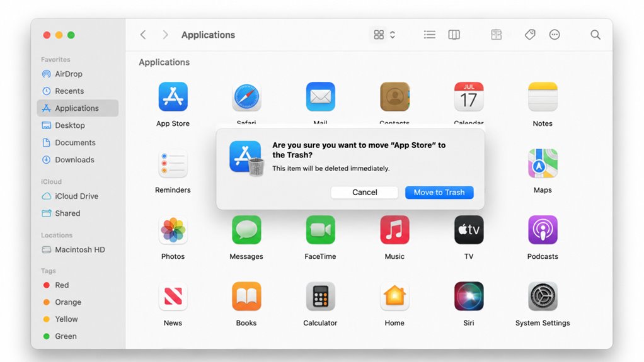Select Desktop in the sidebar
Viewport: 644px width, 362px height.
[78, 125]
